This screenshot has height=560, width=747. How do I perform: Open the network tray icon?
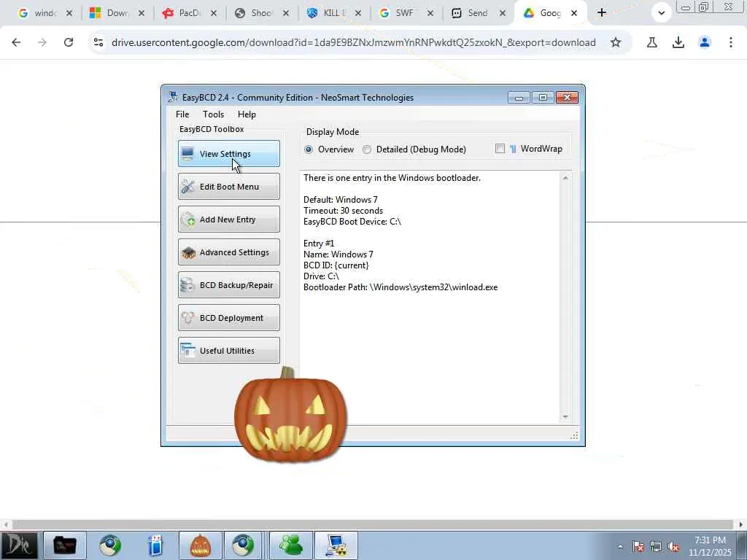tap(656, 547)
